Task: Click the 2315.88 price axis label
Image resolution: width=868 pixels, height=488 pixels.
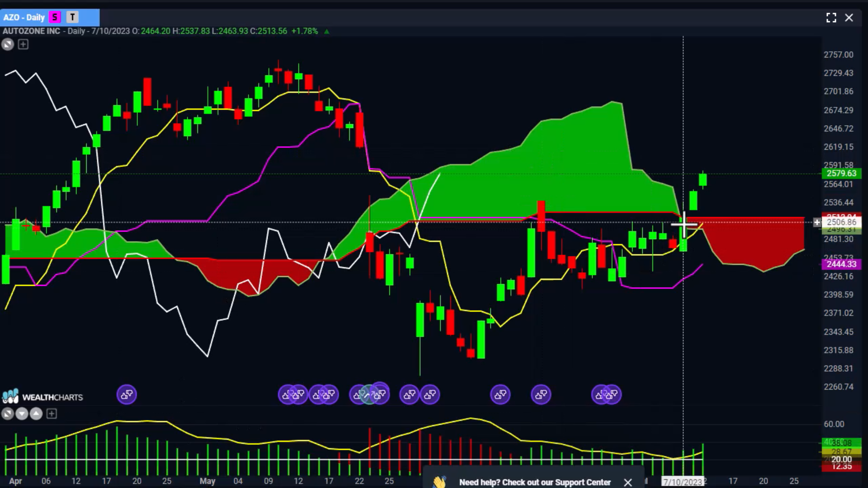Action: click(x=838, y=350)
